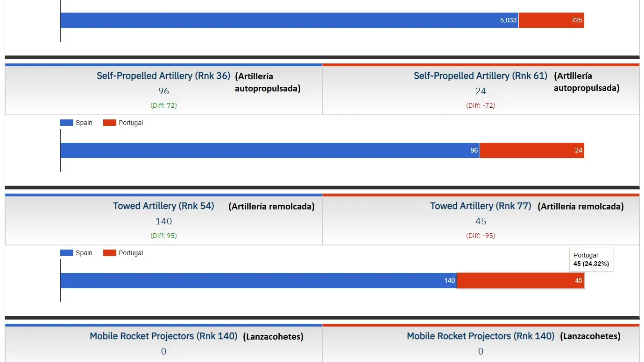Open the Self-Propelled Artillery (Rnk 61) heading
The width and height of the screenshot is (644, 362).
point(480,76)
